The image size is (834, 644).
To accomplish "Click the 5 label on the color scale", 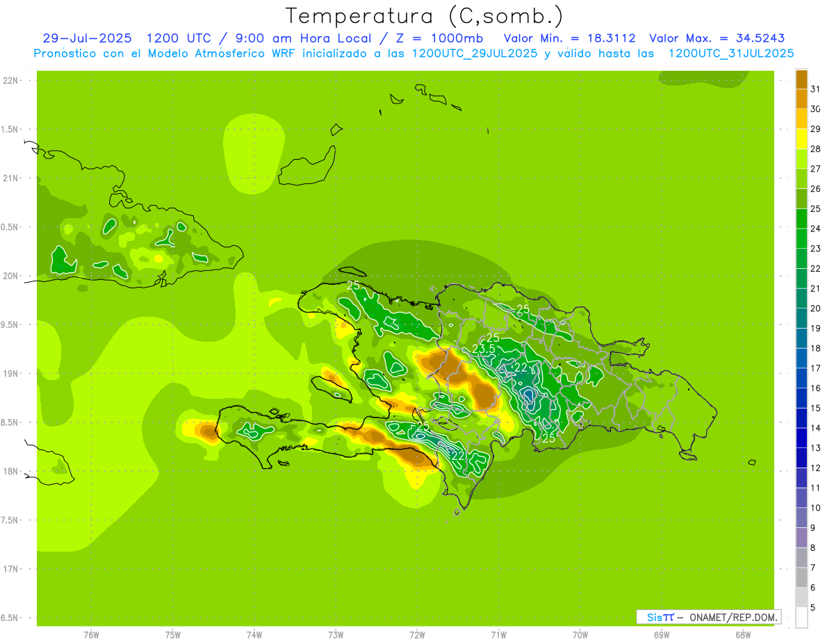I will click(816, 608).
